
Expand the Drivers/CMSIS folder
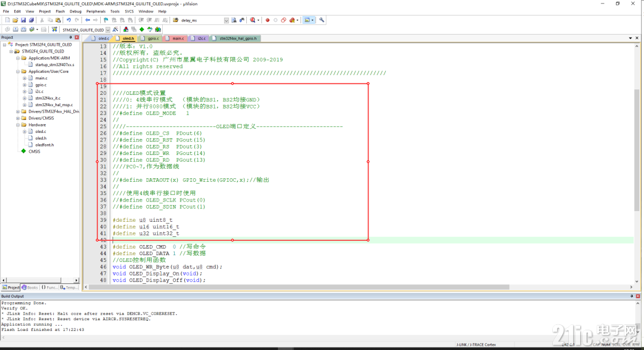click(x=18, y=118)
